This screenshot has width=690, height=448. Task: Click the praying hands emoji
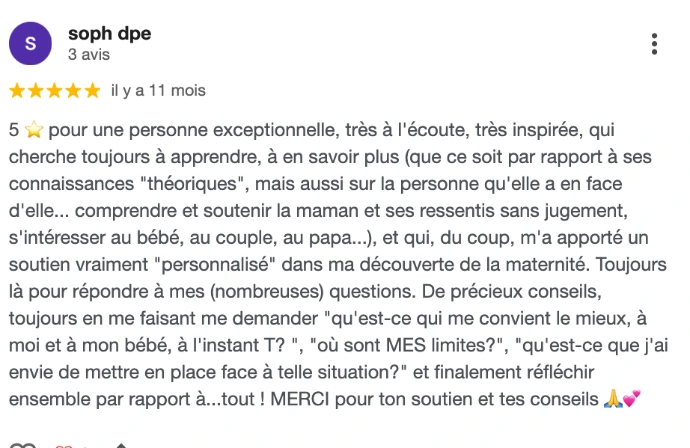613,399
